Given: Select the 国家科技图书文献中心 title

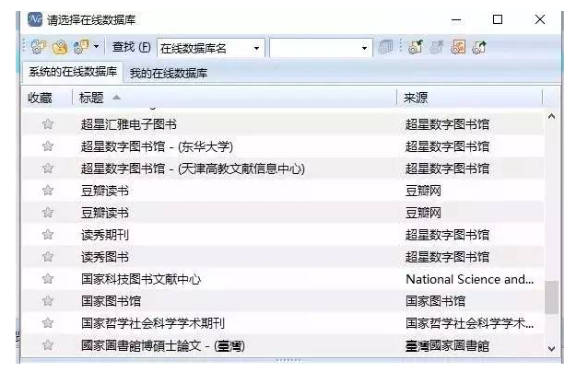Looking at the screenshot, I should coord(141,280).
